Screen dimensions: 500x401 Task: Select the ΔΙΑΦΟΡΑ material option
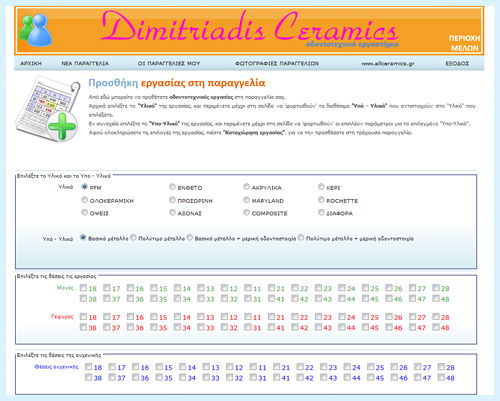click(321, 212)
